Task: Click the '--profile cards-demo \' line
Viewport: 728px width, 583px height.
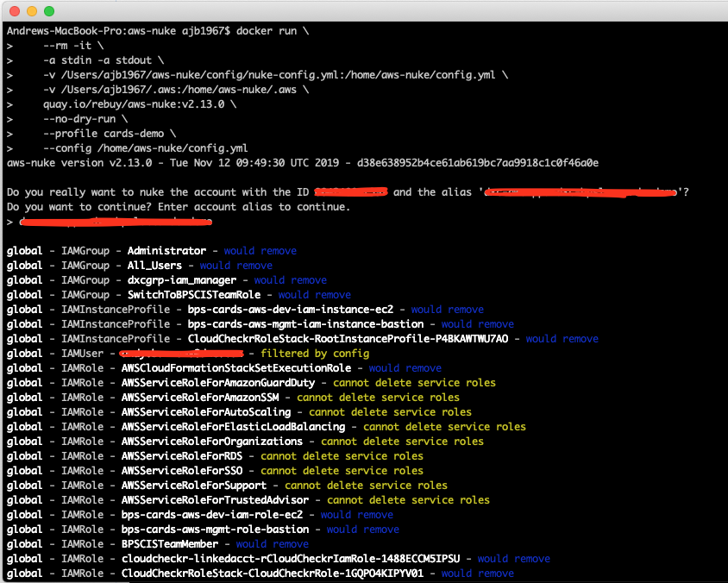Action: pos(110,134)
